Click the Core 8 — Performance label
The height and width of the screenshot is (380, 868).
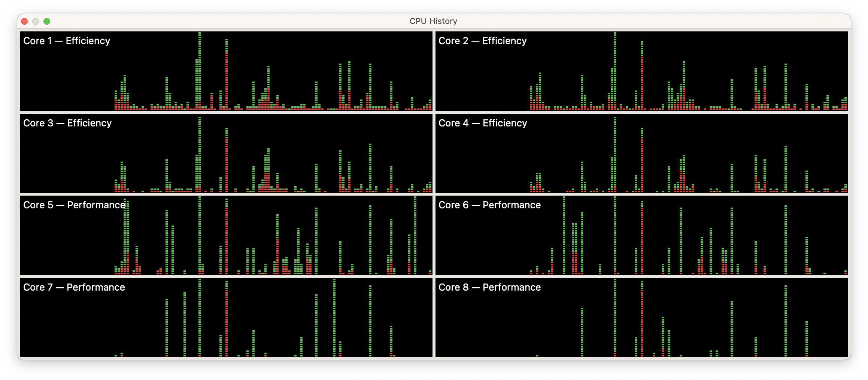(x=489, y=287)
